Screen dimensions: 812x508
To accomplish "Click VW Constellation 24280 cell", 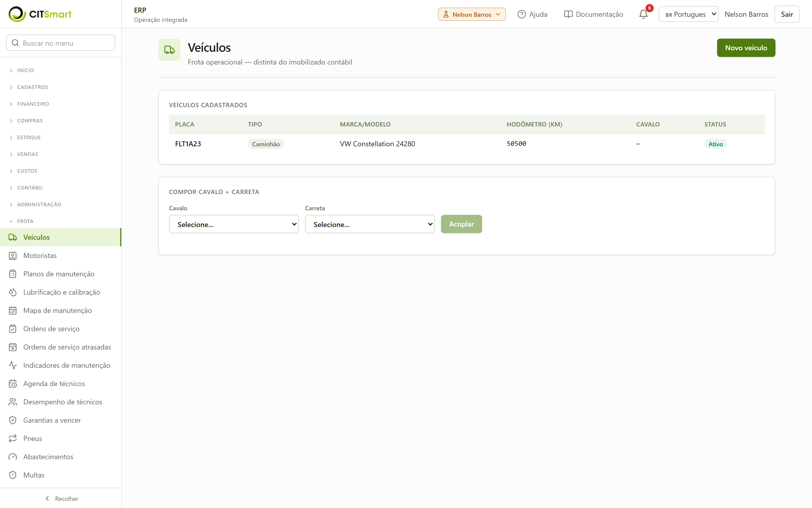I will (x=378, y=144).
